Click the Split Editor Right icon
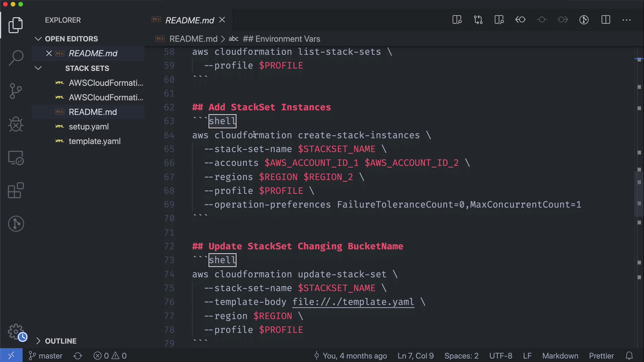 pyautogui.click(x=605, y=20)
